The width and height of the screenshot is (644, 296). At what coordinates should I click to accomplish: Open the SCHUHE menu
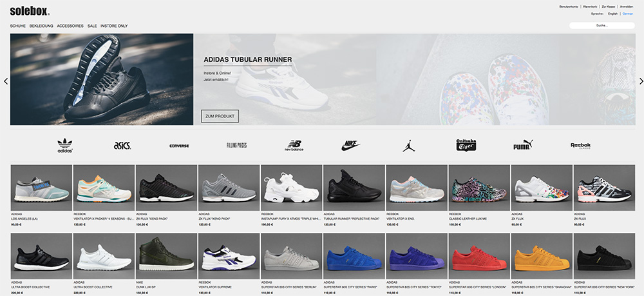coord(17,26)
